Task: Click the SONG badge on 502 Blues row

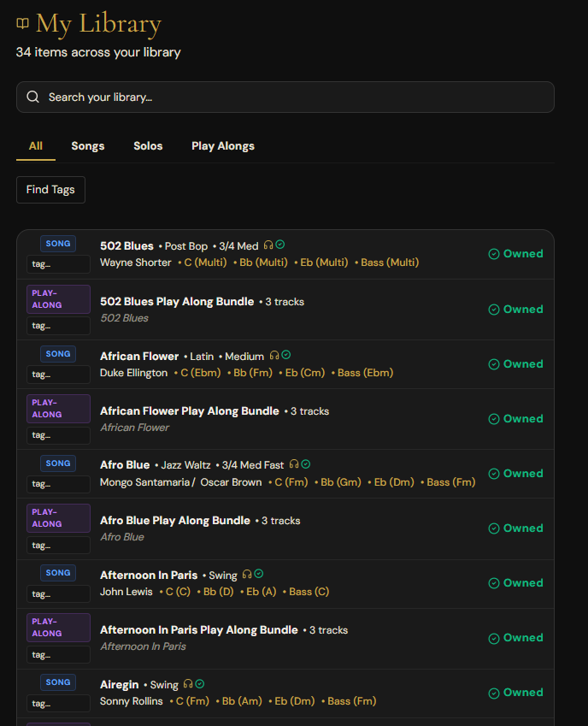Action: pos(58,244)
